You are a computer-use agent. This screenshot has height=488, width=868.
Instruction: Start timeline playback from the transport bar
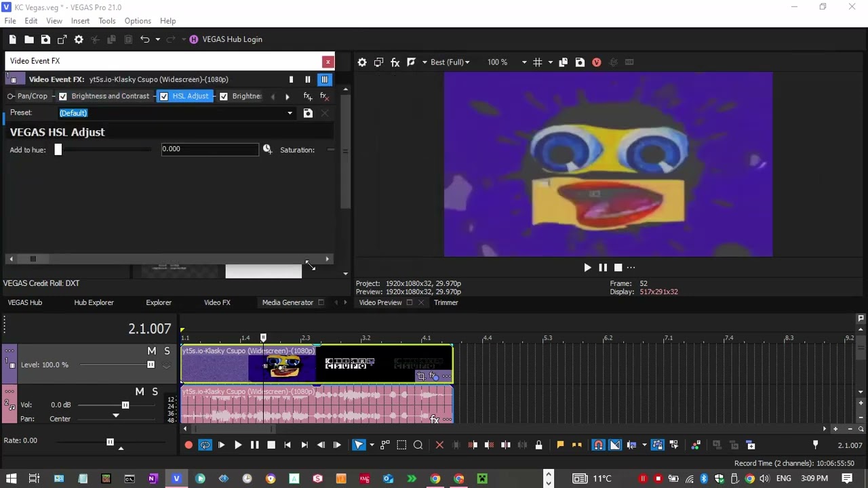coord(238,445)
